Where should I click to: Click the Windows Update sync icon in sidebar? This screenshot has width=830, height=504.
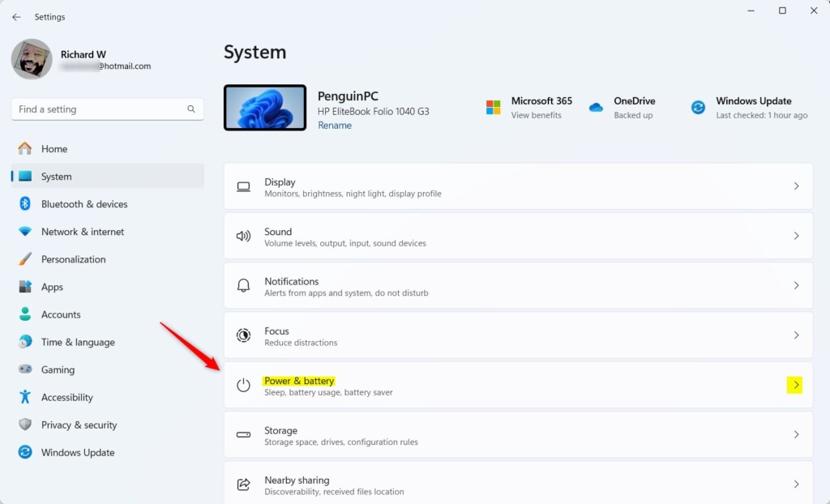pos(25,451)
